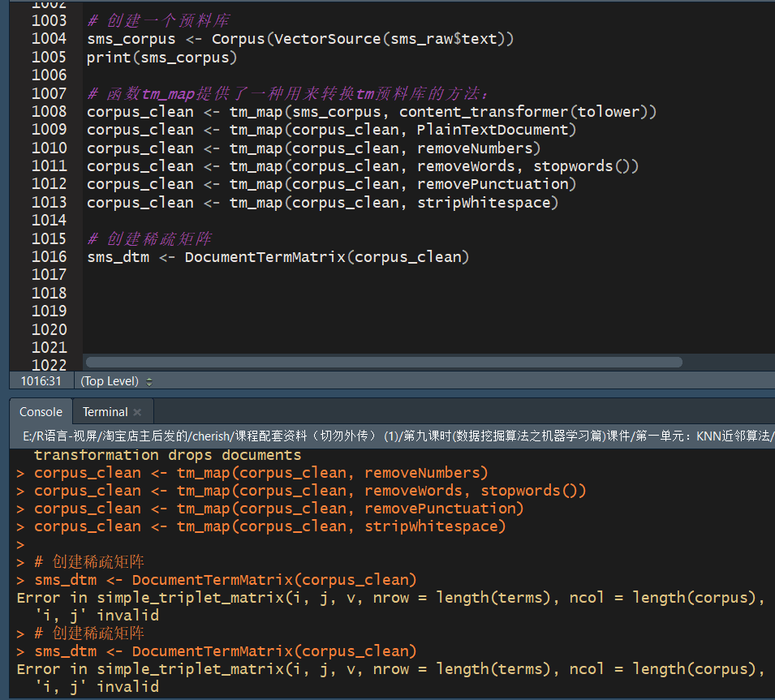Switch to the Console tab
The image size is (775, 700).
[41, 411]
